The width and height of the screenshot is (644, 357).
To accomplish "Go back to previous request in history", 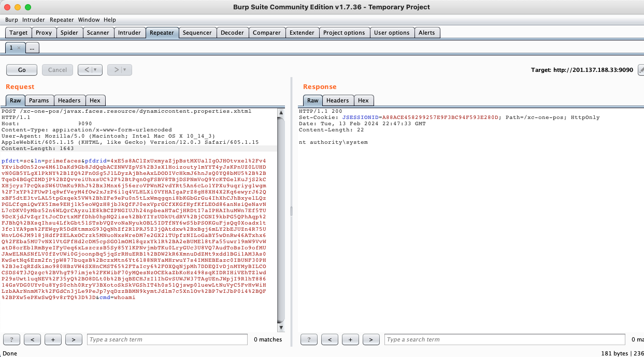I will click(87, 70).
